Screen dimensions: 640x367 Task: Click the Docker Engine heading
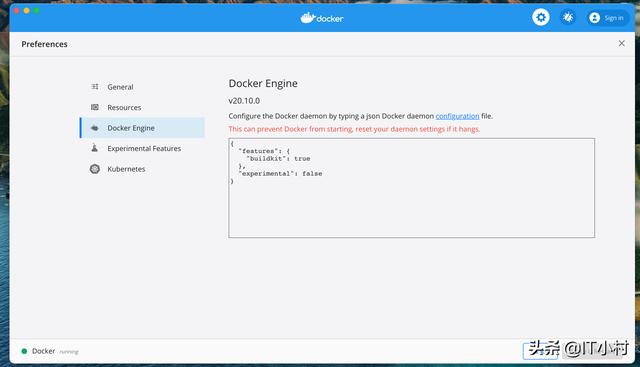[263, 83]
